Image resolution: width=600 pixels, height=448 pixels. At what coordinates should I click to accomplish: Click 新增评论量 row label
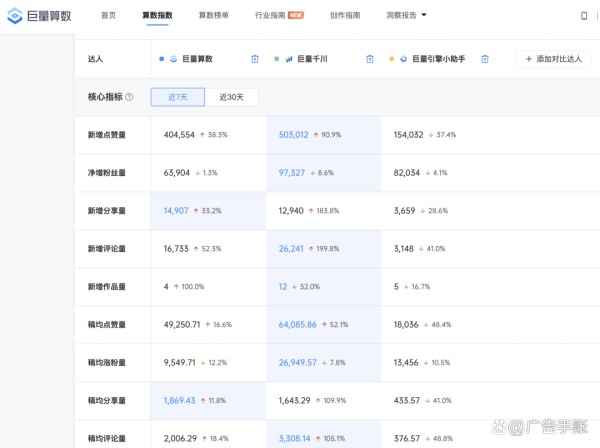click(x=107, y=249)
